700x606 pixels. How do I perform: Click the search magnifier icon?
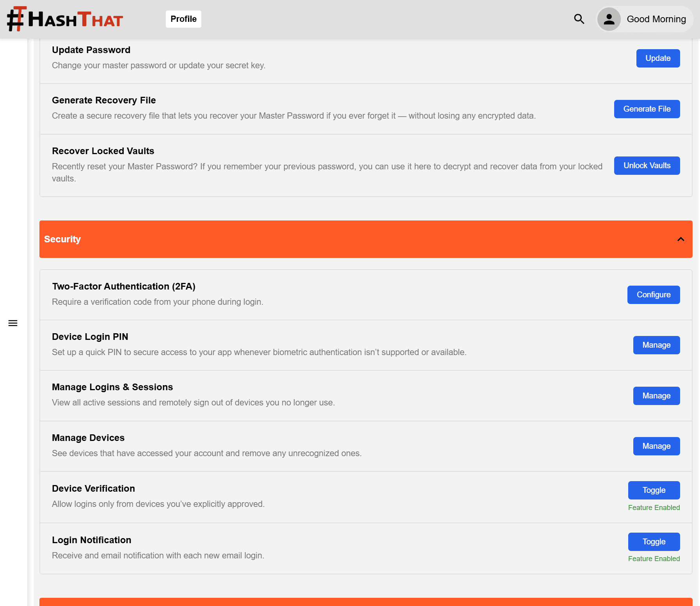pos(579,19)
